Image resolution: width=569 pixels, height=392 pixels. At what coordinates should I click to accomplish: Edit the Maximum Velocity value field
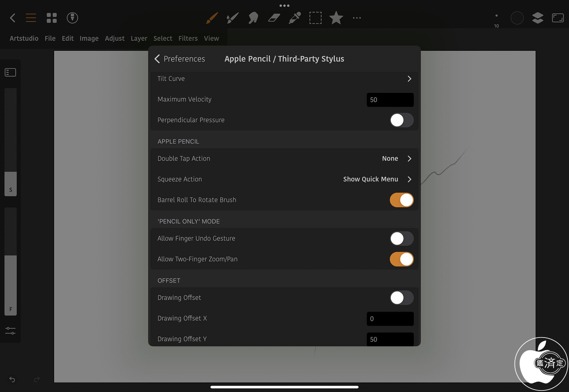[390, 100]
